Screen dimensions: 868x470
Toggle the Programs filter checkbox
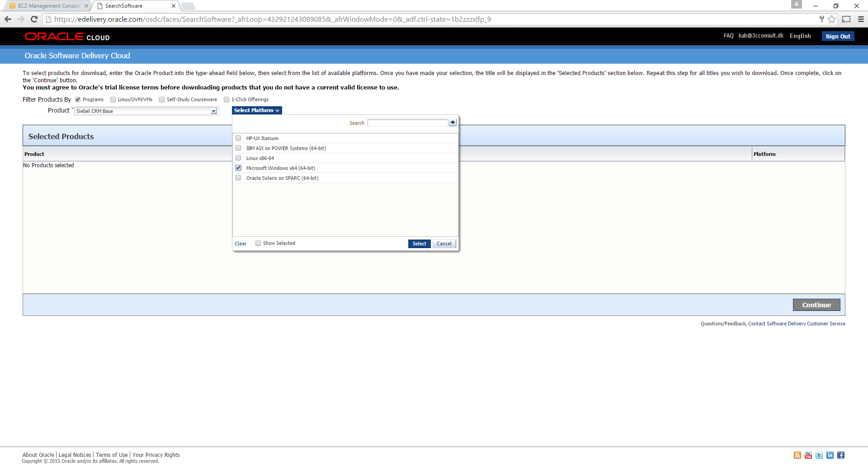coord(78,99)
